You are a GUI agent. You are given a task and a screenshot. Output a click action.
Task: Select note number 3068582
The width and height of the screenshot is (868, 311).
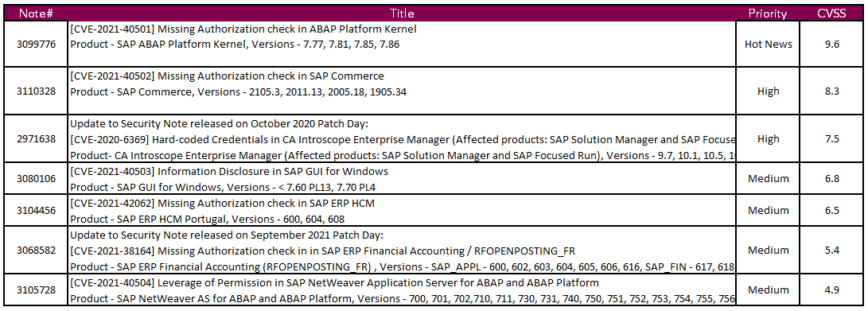[36, 250]
